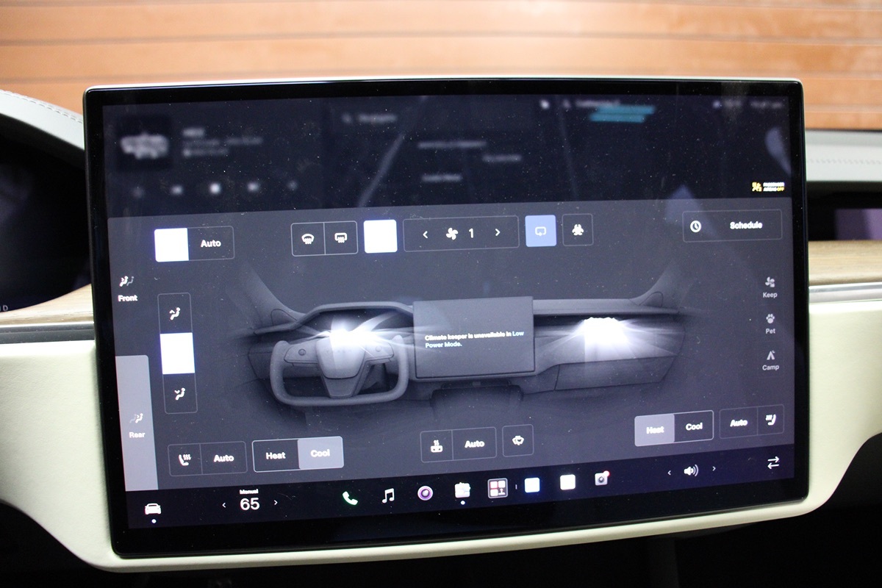Tap the swap arrows icon

pyautogui.click(x=773, y=462)
